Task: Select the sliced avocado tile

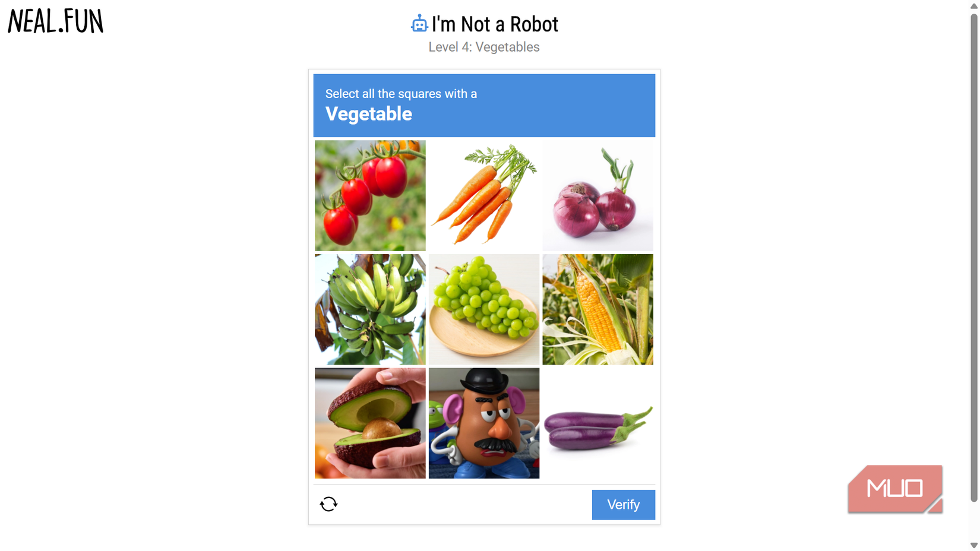Action: pyautogui.click(x=370, y=423)
